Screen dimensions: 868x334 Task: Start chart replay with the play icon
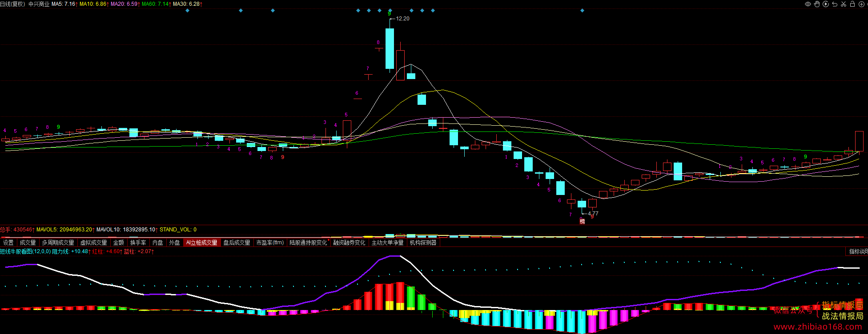[x=826, y=4]
